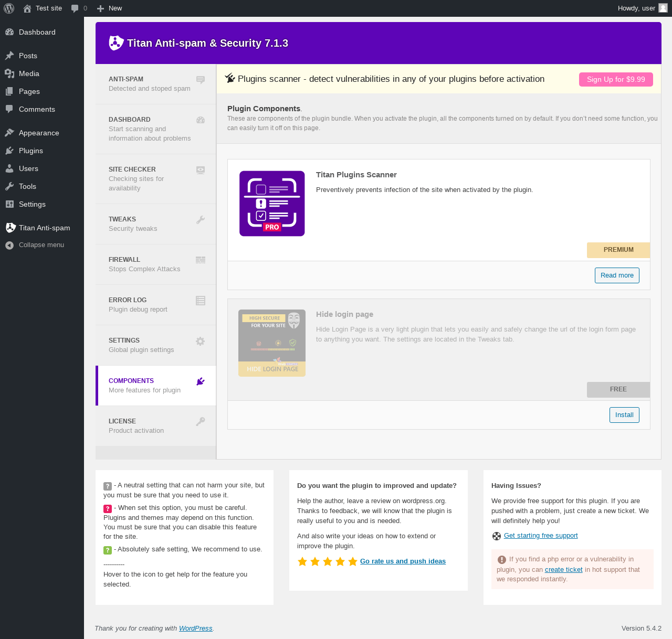Open the Site Checker tab

(156, 179)
